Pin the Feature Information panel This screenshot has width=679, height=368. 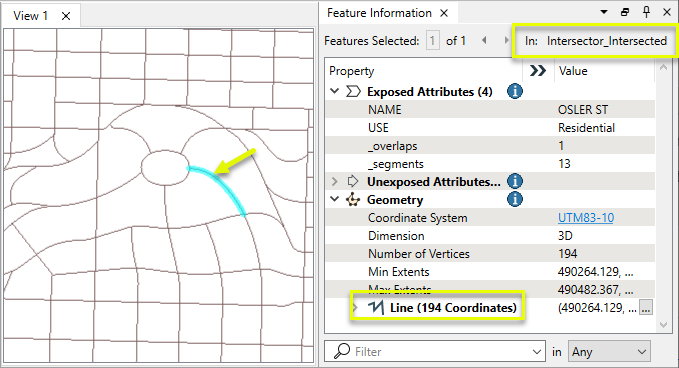(x=646, y=13)
